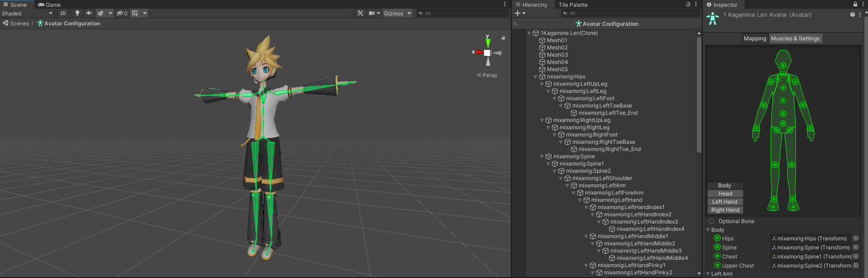868x278 pixels.
Task: Click the scene grid visibility icon
Action: [135, 13]
